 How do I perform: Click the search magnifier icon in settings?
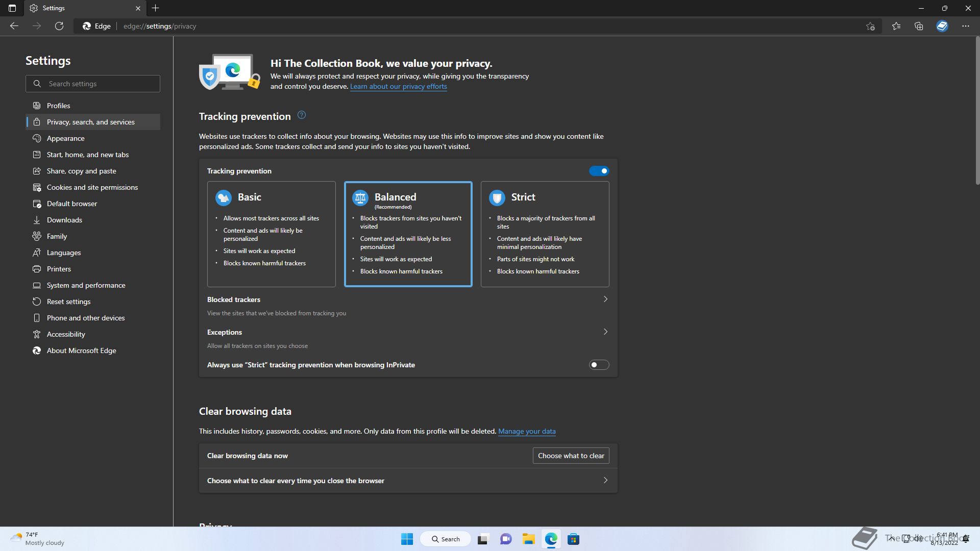pyautogui.click(x=37, y=84)
